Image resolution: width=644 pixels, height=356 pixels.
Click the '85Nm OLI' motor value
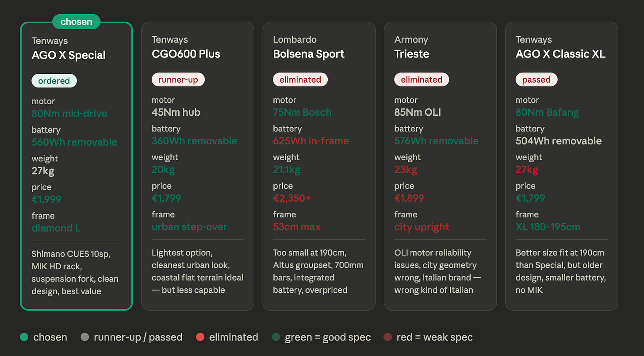pyautogui.click(x=418, y=112)
